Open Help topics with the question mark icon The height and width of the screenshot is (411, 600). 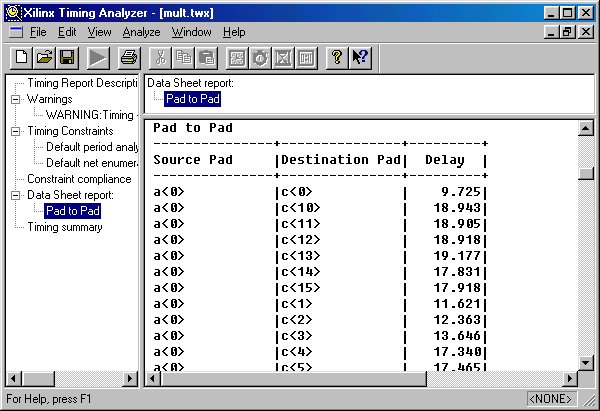[337, 58]
